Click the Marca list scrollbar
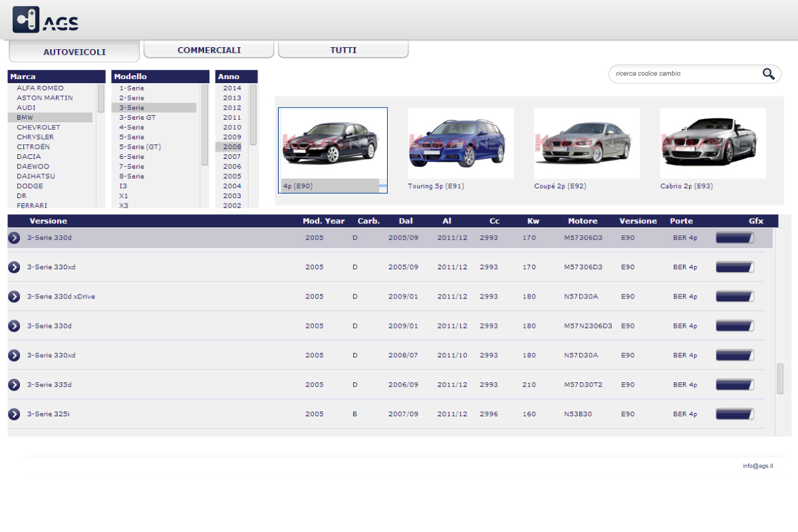 (101, 98)
